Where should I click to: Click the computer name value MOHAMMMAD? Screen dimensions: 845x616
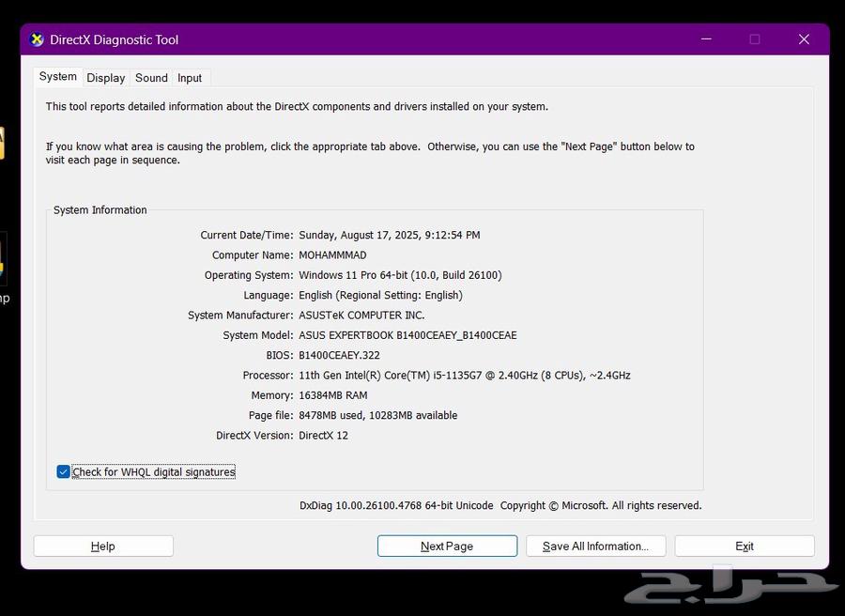point(332,254)
